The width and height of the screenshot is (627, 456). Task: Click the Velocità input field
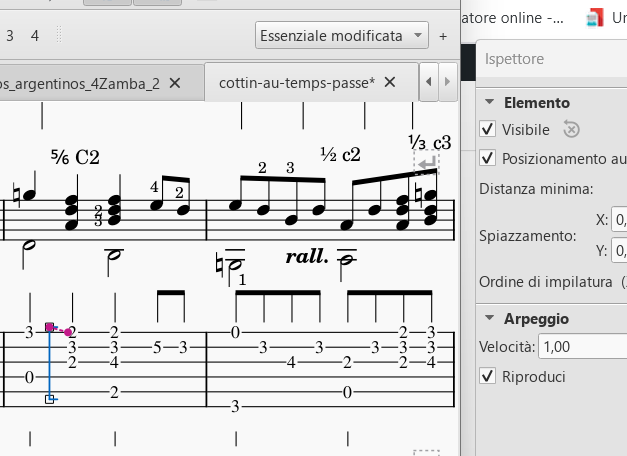coord(583,346)
